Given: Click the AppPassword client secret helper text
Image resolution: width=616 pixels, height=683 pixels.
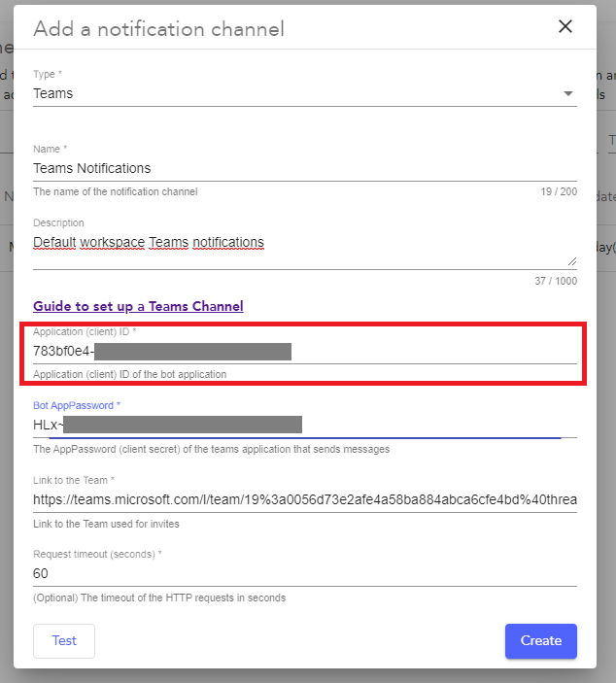Looking at the screenshot, I should pos(211,449).
